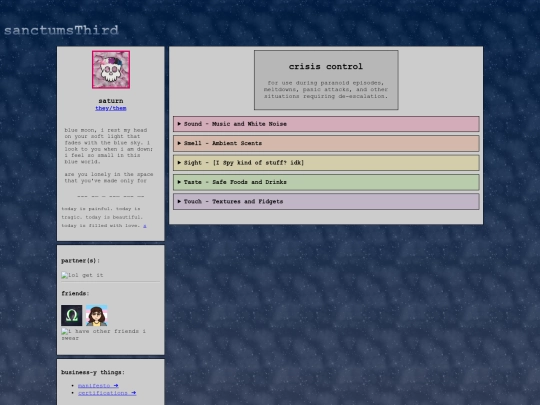Screen dimensions: 540x405
Task: Open the small link after 'filled with love'
Action: pyautogui.click(x=145, y=226)
